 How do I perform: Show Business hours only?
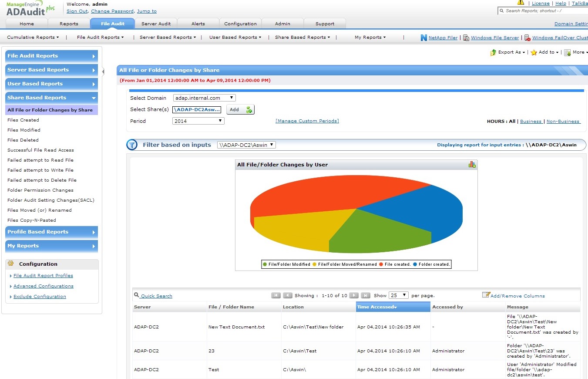point(531,122)
